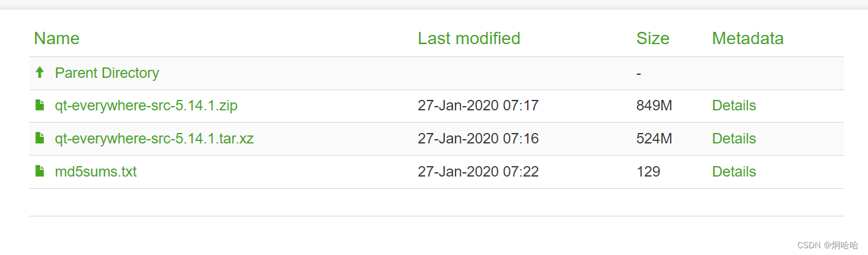
Task: Sort the listing by the Name column
Action: 56,39
